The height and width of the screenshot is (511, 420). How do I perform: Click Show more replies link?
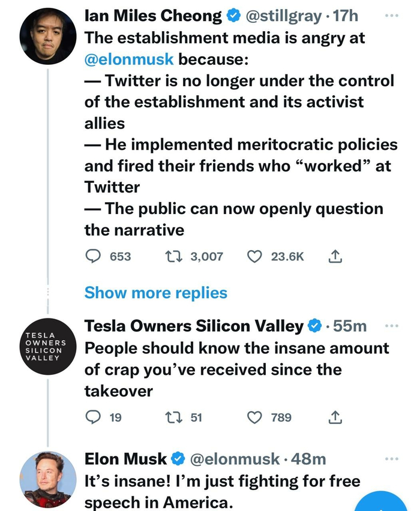point(155,293)
